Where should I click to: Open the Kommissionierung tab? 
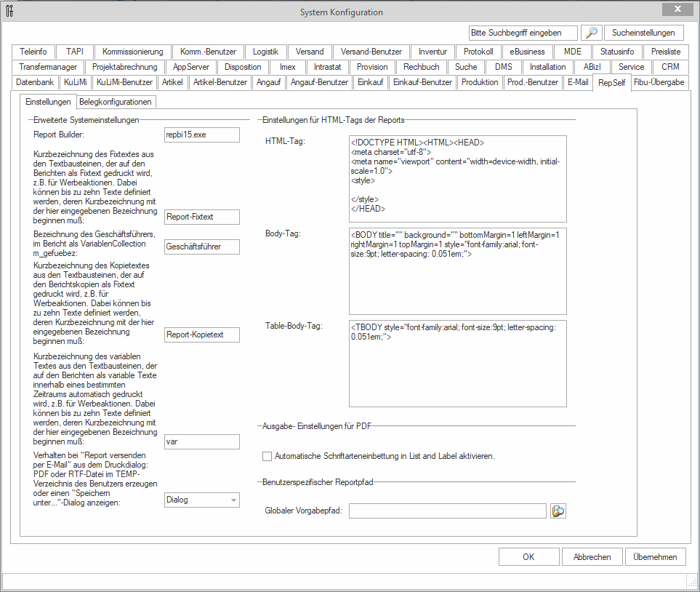tap(132, 52)
